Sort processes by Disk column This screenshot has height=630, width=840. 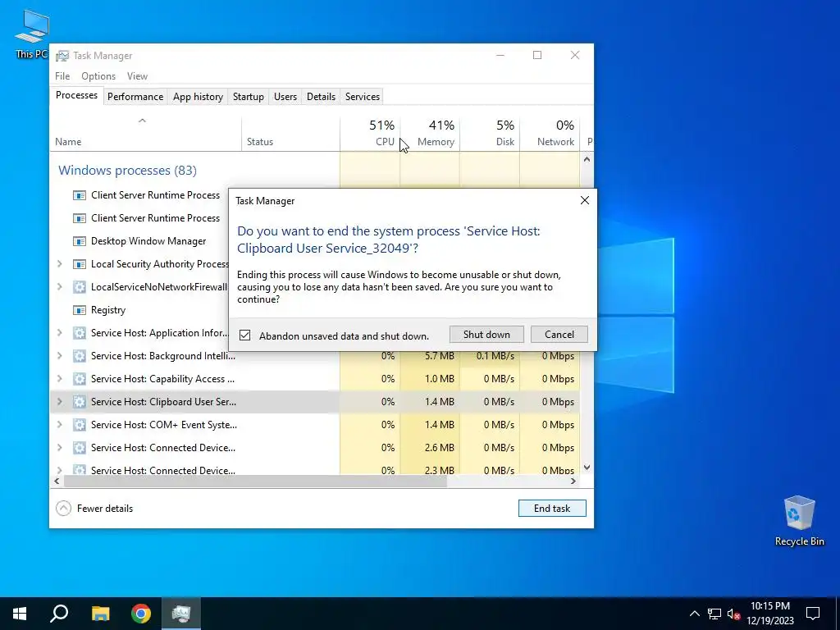tap(491, 133)
